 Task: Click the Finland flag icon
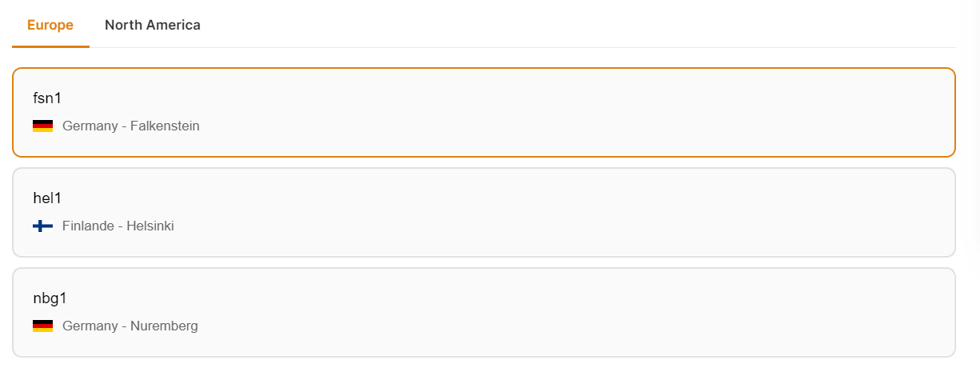[42, 226]
